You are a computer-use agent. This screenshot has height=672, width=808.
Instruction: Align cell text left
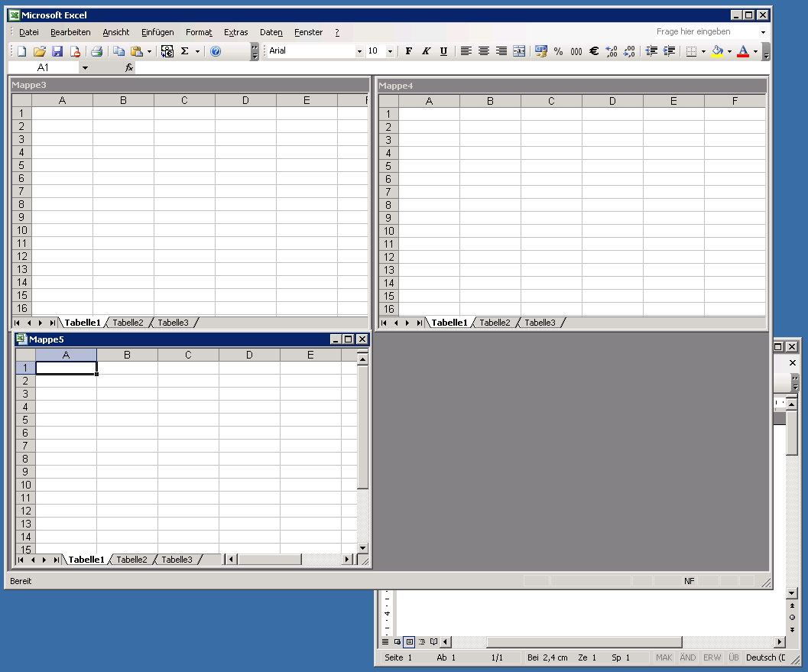tap(466, 51)
